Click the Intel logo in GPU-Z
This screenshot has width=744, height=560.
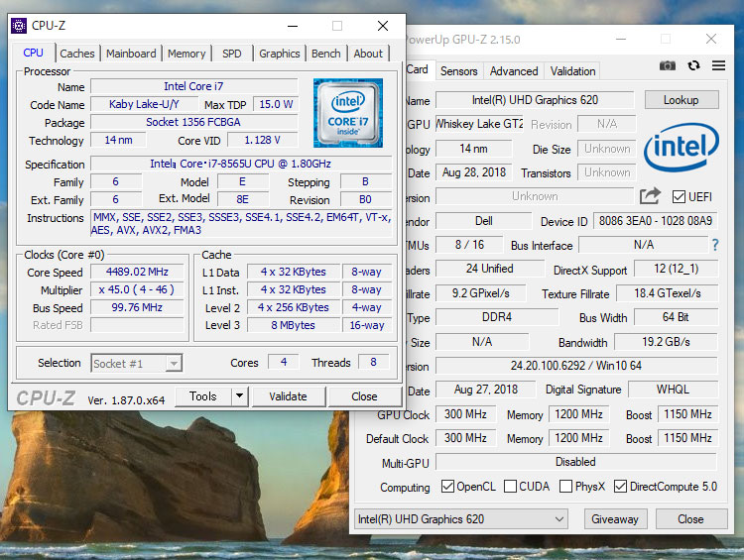(x=682, y=147)
